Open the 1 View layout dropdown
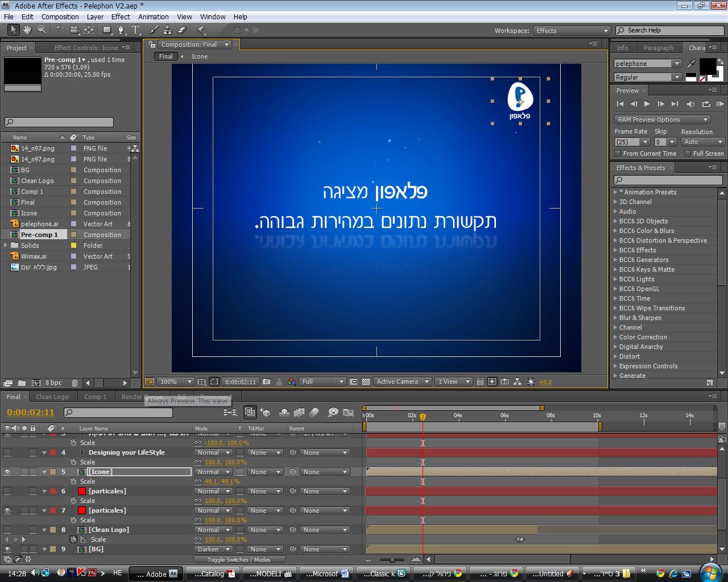Image resolution: width=728 pixels, height=582 pixels. (453, 382)
